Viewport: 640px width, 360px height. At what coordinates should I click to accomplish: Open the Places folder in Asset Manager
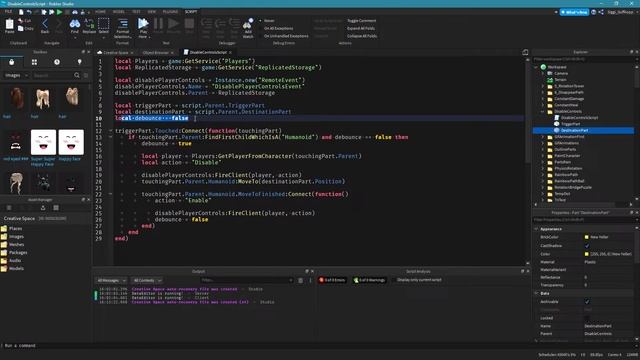point(12,229)
